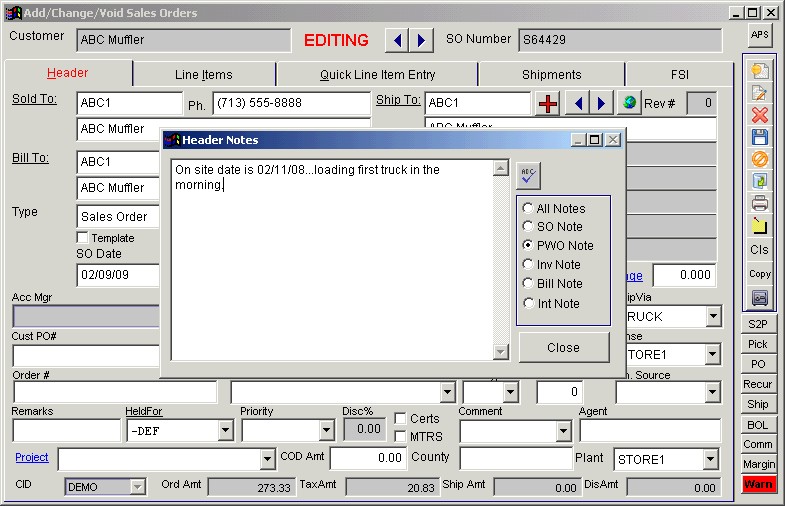The height and width of the screenshot is (506, 785).
Task: Open the Project dropdown list
Action: click(x=267, y=460)
